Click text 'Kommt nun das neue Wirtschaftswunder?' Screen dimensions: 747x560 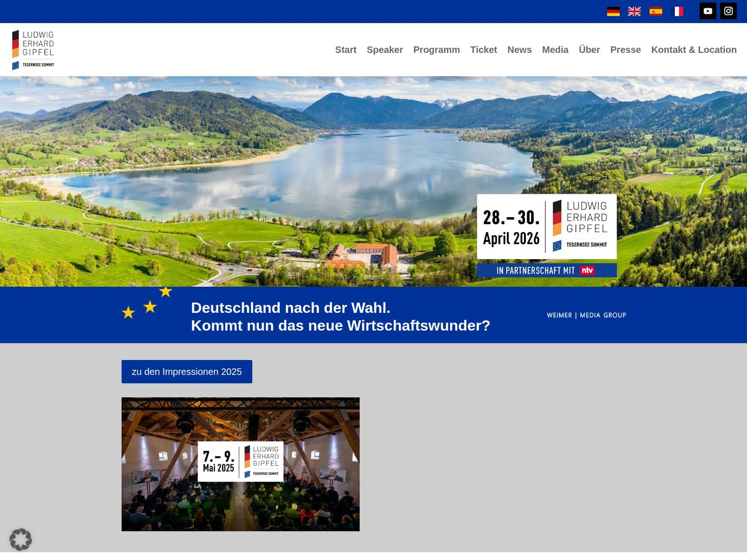pos(340,326)
